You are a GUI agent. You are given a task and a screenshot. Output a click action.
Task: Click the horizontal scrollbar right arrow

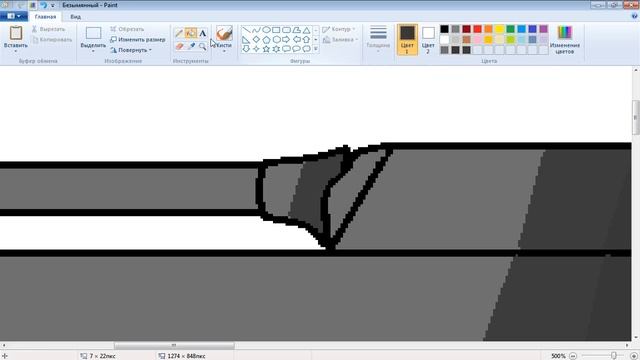pos(627,345)
